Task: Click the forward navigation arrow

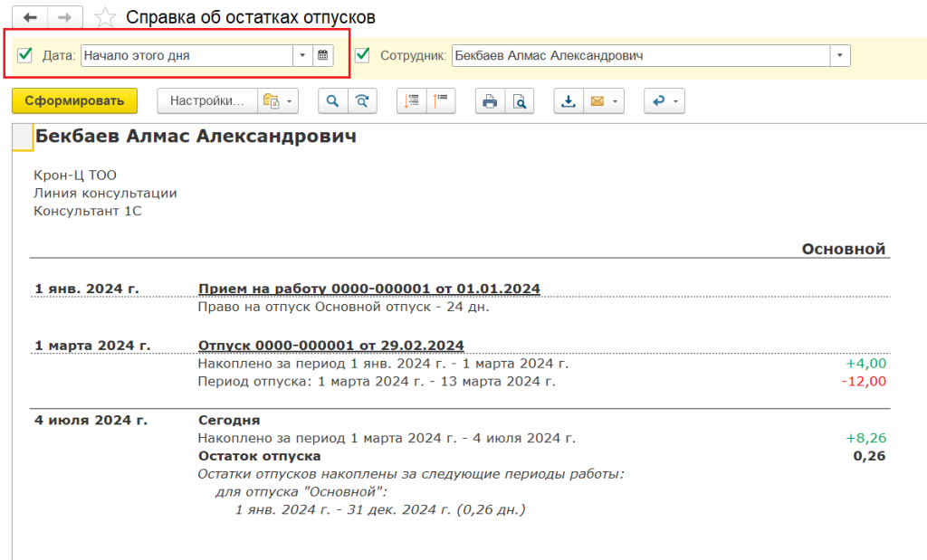Action: (x=64, y=17)
